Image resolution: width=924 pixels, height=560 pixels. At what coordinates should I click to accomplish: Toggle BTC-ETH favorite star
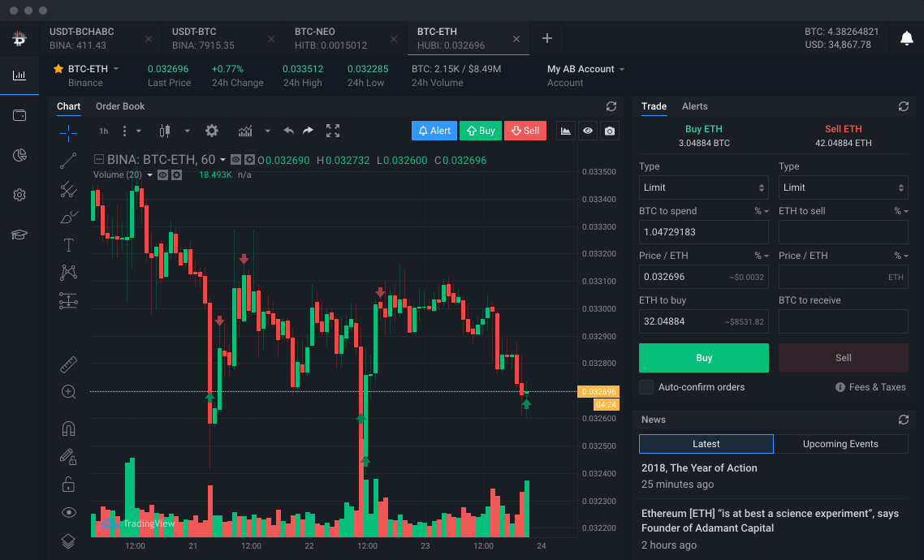[x=58, y=69]
